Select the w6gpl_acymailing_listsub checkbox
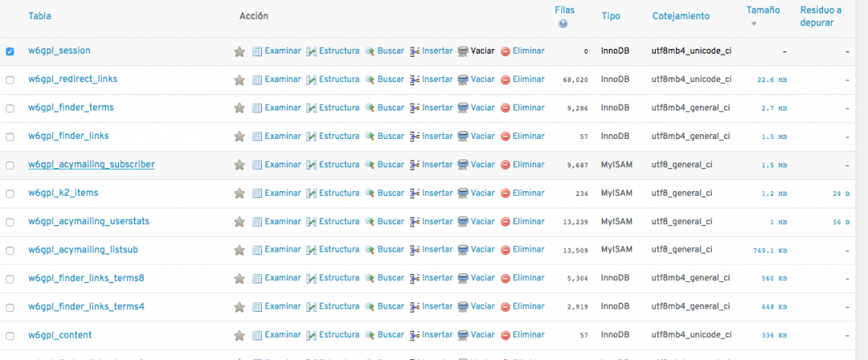This screenshot has height=360, width=868. 10,250
